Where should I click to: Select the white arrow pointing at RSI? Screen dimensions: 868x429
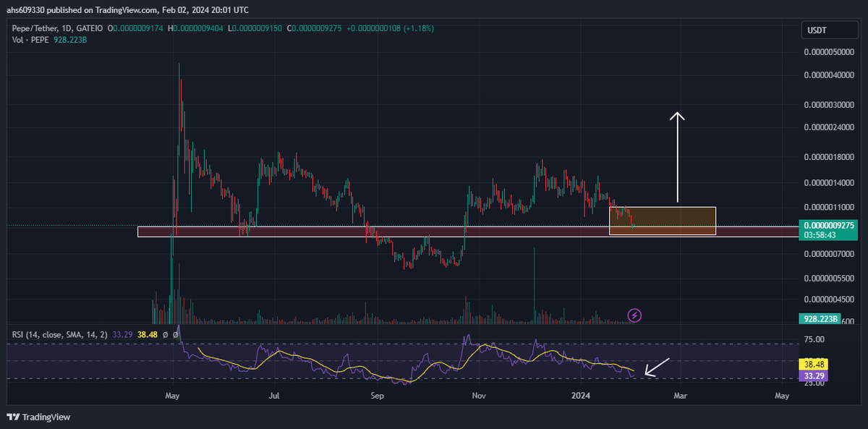[658, 367]
